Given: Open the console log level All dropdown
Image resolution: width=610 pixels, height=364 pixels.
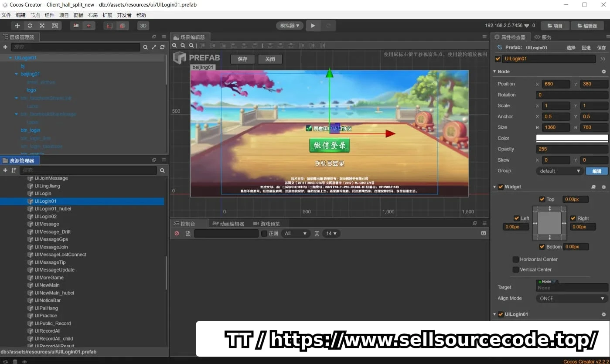Looking at the screenshot, I should coord(296,234).
